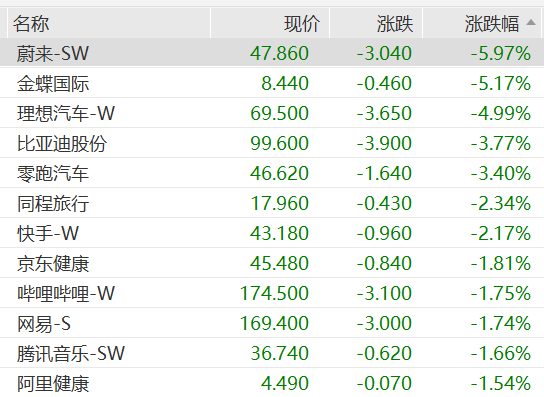Select the 零跑汽车 stock name
The width and height of the screenshot is (544, 397).
click(x=53, y=173)
